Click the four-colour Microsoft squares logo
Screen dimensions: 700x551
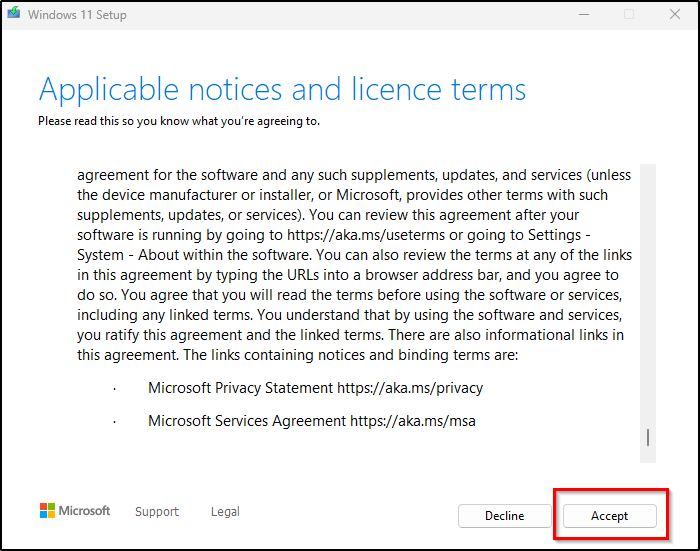click(47, 510)
